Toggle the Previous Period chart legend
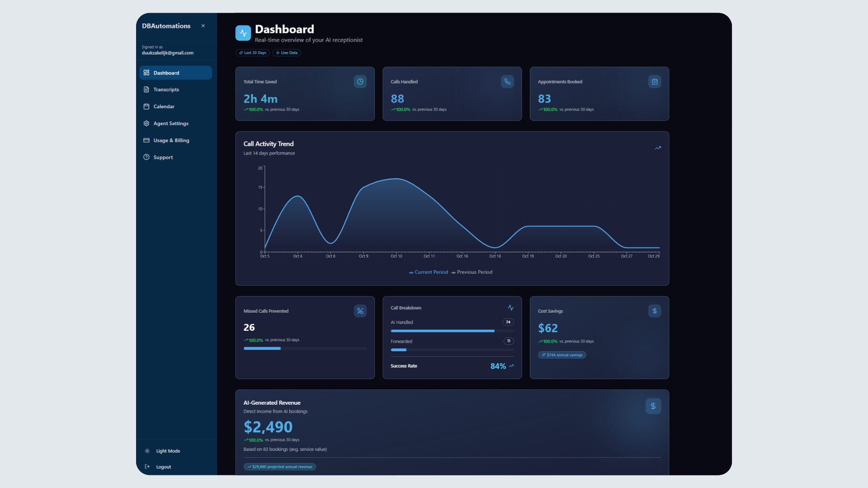 472,272
